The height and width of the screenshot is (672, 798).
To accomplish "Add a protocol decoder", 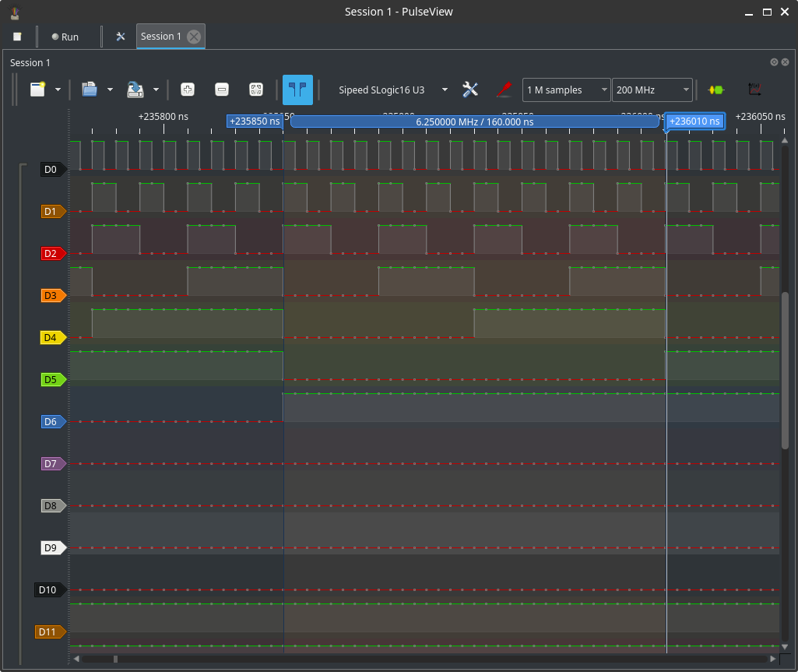I will [x=715, y=90].
